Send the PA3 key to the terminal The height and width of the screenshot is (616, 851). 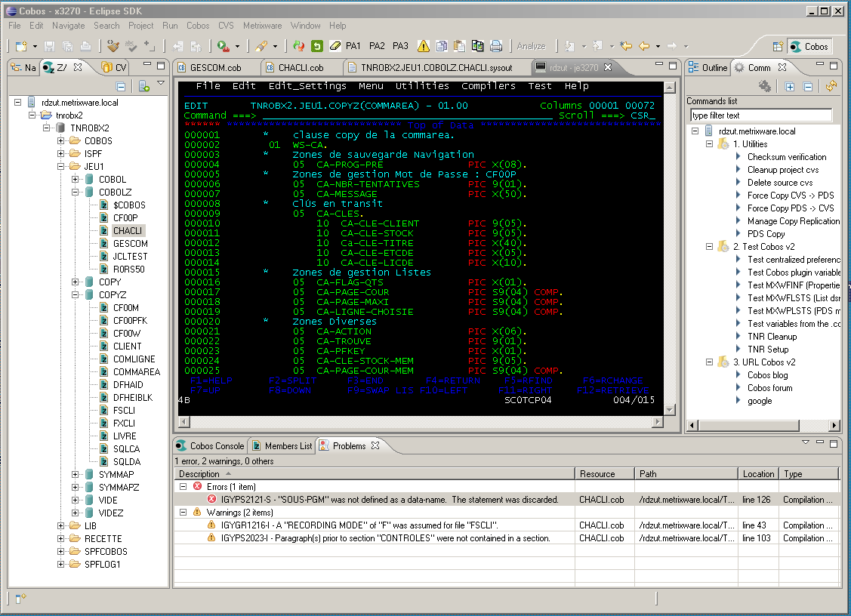pos(400,46)
